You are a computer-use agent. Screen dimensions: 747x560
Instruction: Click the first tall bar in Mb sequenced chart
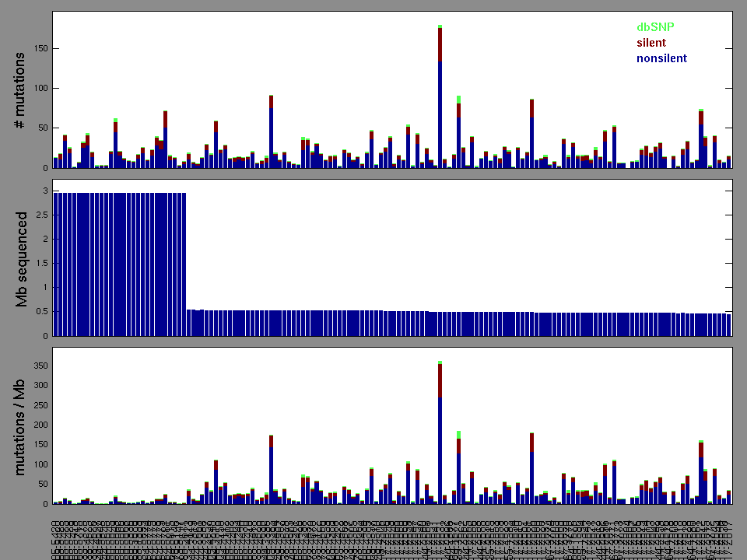[x=56, y=264]
